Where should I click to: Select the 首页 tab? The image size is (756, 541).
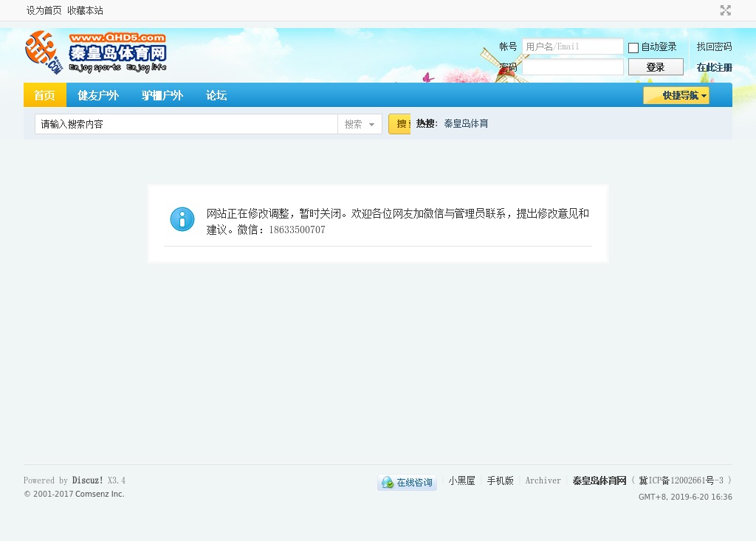[44, 95]
